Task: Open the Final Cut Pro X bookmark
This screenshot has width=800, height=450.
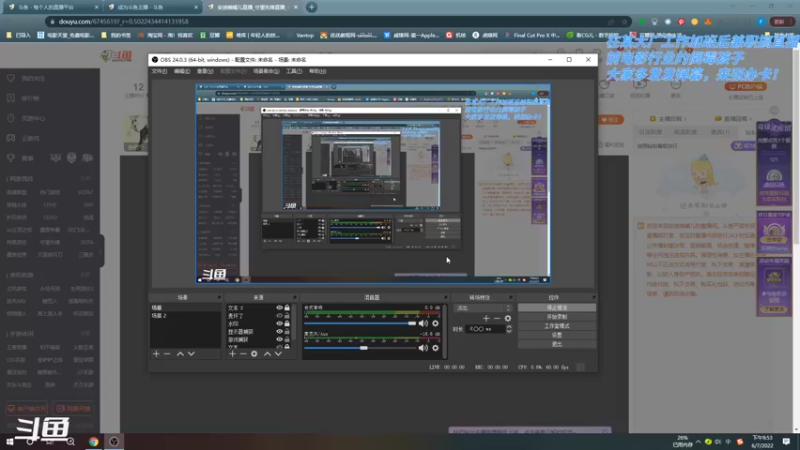Action: click(532, 35)
